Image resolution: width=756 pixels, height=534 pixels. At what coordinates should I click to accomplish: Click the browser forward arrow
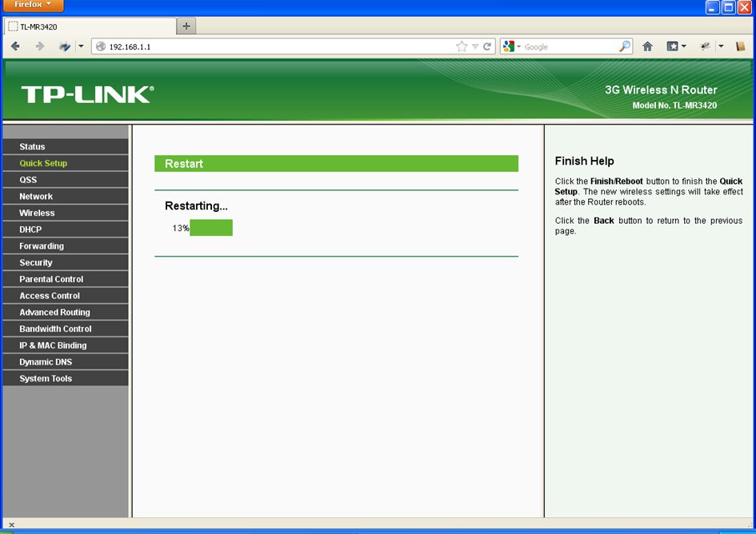tap(39, 46)
